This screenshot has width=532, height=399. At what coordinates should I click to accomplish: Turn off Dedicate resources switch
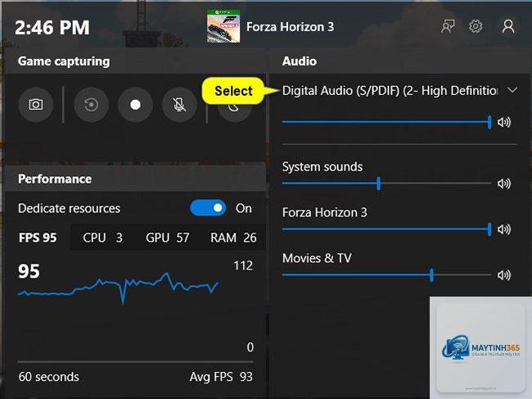click(x=208, y=208)
